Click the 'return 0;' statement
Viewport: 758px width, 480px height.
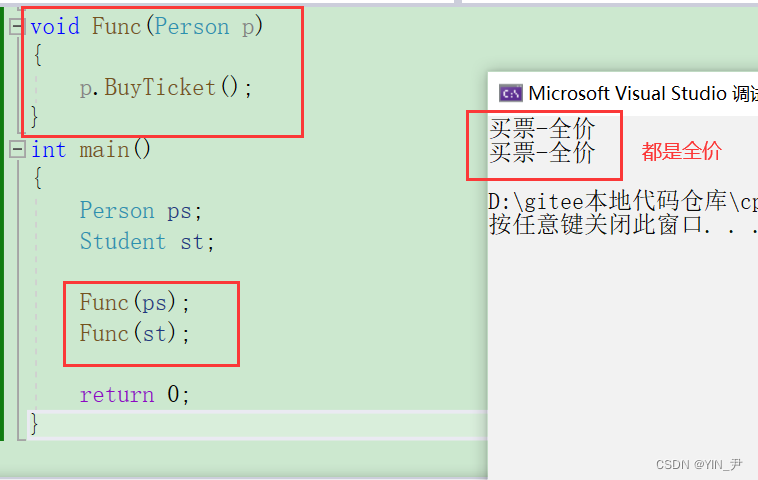click(x=135, y=395)
